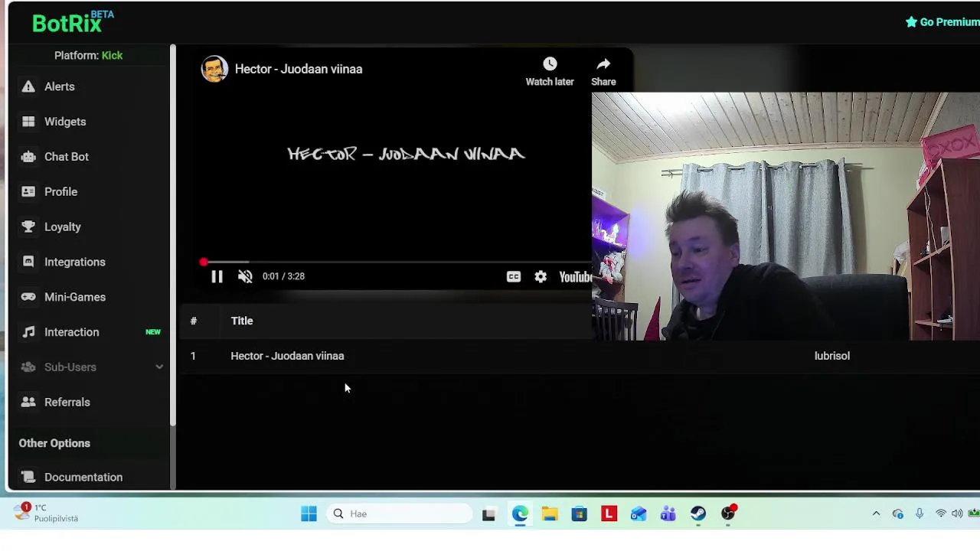Open Referrals people icon

[x=28, y=402]
